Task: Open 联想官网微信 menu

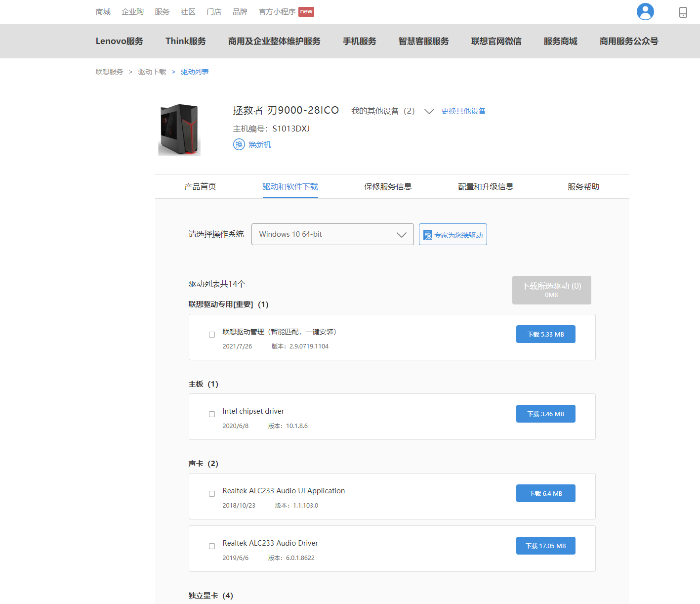Action: point(496,41)
